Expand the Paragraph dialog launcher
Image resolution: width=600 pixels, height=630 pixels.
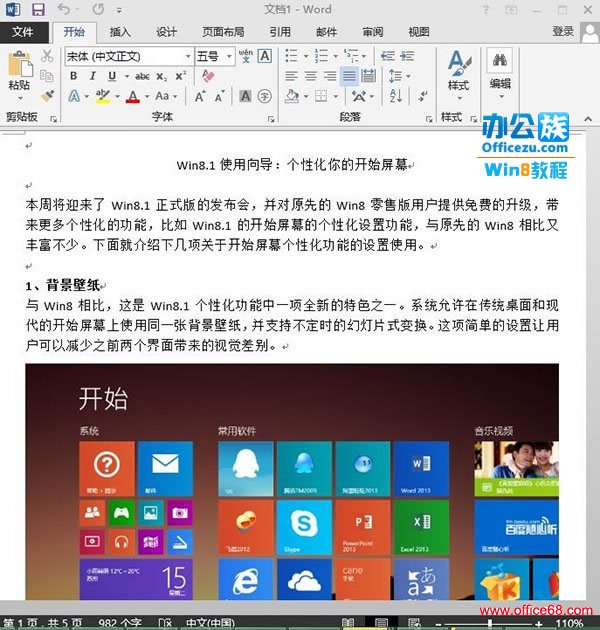pos(429,119)
